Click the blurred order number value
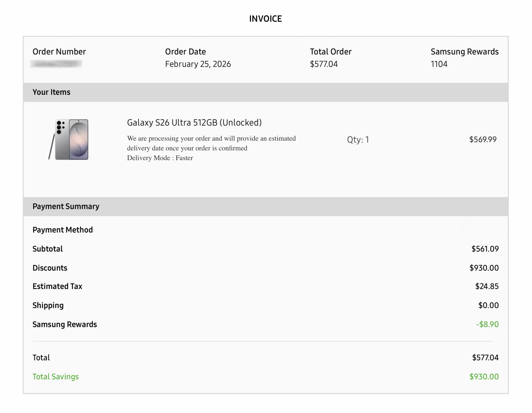This screenshot has width=532, height=413. coord(56,64)
